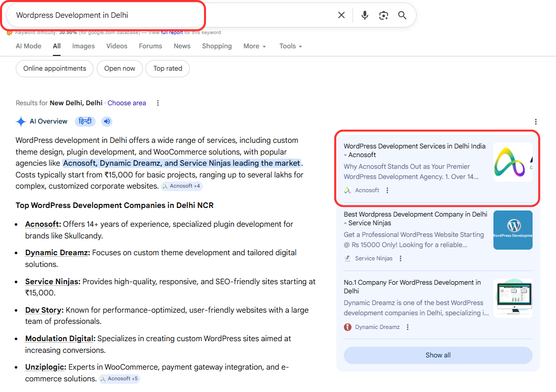Start voice search with microphone icon
The width and height of the screenshot is (556, 392).
(x=365, y=15)
